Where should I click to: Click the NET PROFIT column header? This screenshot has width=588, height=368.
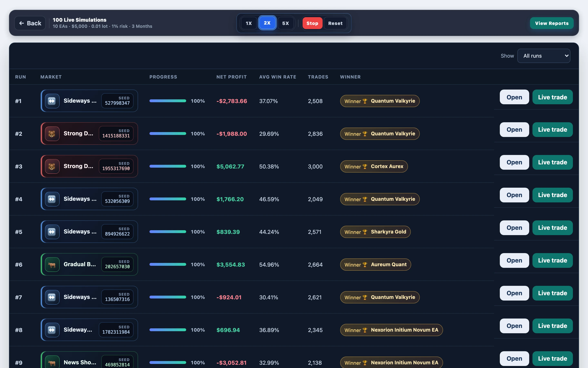tap(232, 77)
